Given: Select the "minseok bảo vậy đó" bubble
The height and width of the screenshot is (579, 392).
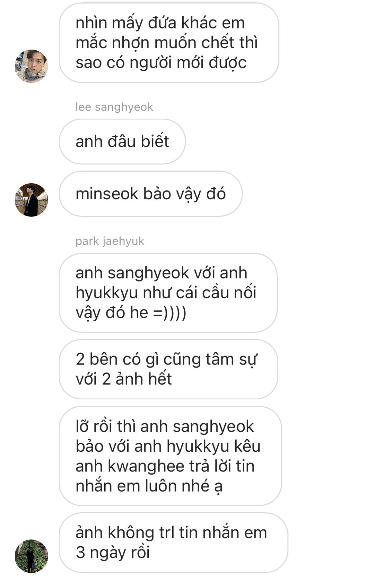Looking at the screenshot, I should point(150,194).
